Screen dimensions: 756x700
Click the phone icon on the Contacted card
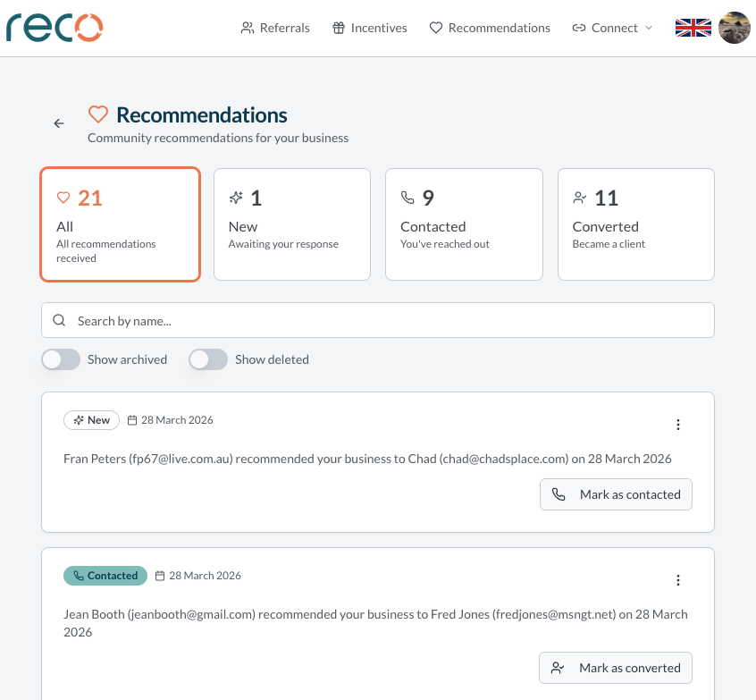tap(408, 197)
